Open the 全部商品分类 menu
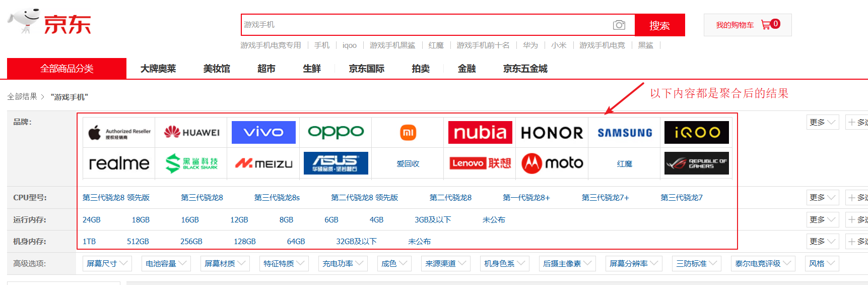The height and width of the screenshot is (285, 868). point(66,69)
